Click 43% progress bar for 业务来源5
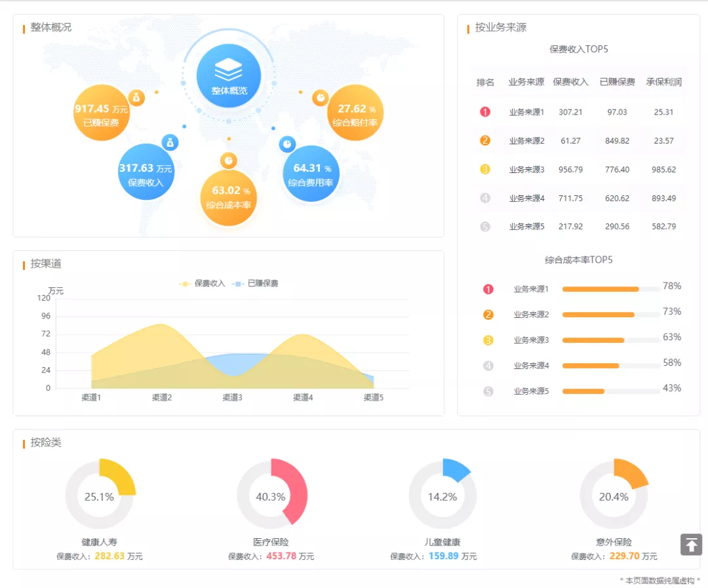Image resolution: width=708 pixels, height=588 pixels. 611,391
